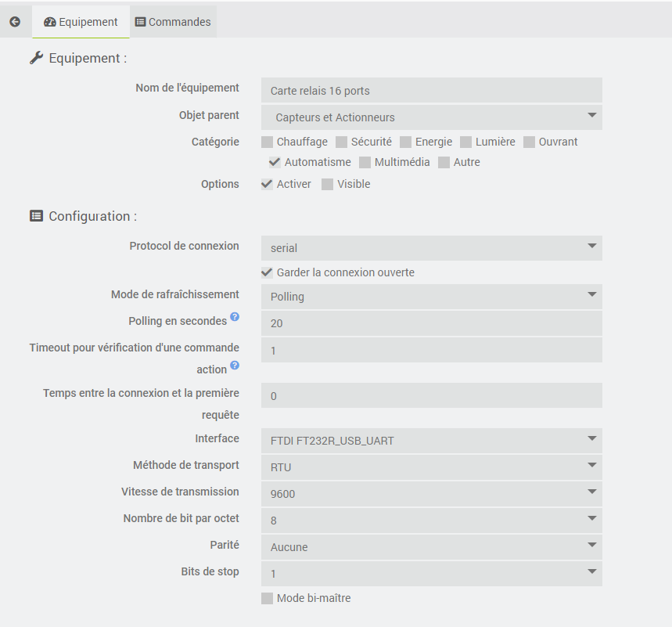
Task: Untick the Activer option checkbox
Action: click(x=268, y=185)
